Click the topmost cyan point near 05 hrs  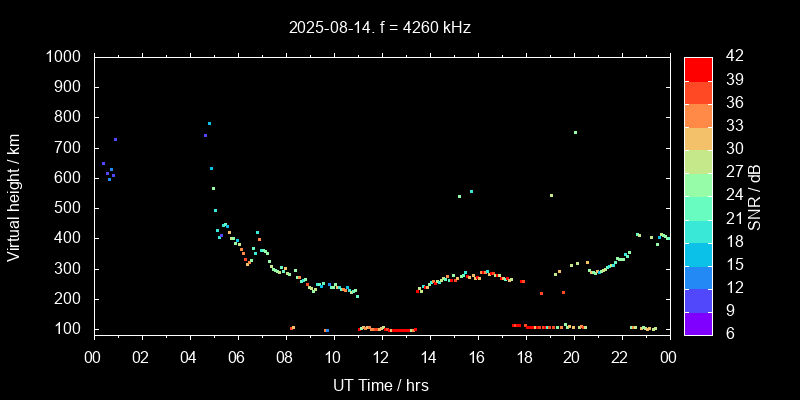(209, 123)
